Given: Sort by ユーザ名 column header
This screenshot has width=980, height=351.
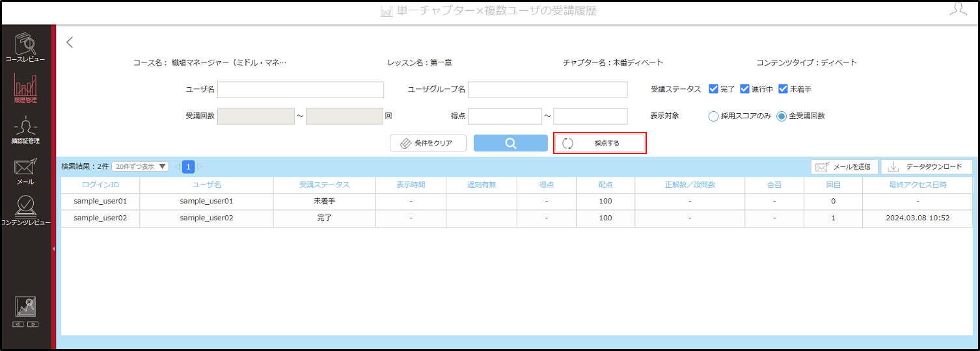Looking at the screenshot, I should click(x=206, y=185).
